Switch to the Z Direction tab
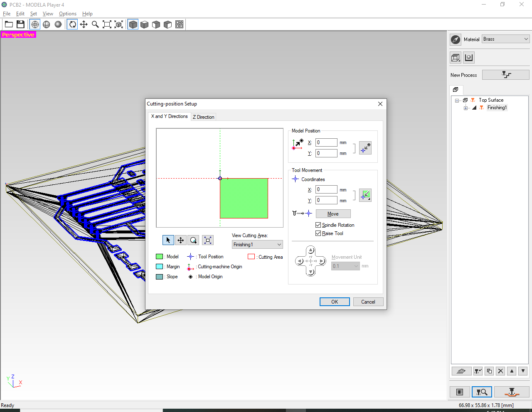Screen dimensions: 532x412 pos(204,117)
